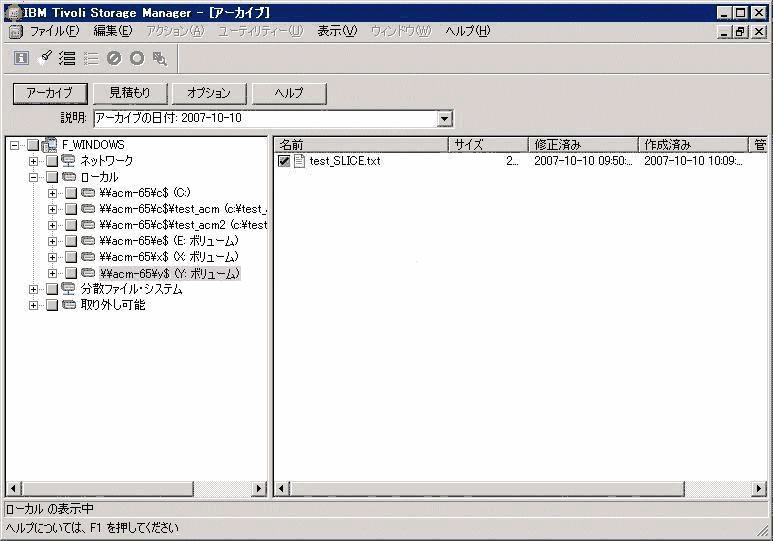Open the ヘルプ(H) menu
773x541 pixels.
(467, 31)
